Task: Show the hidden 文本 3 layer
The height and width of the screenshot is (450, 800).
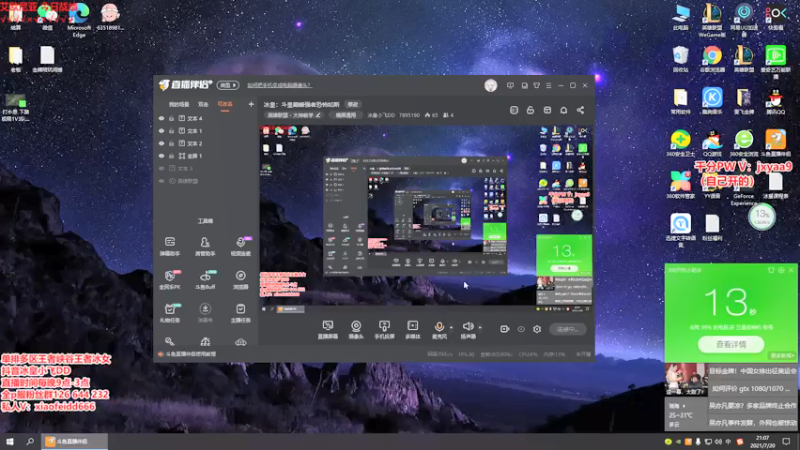Action: (161, 168)
